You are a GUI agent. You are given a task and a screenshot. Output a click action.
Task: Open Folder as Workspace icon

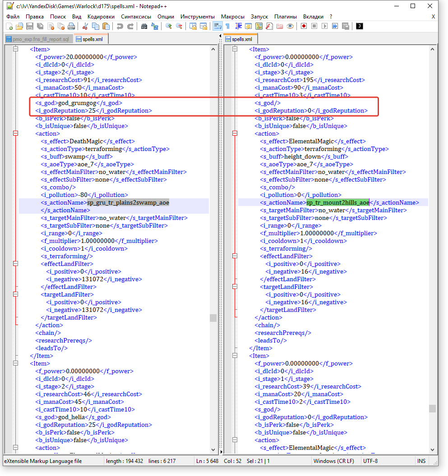[280, 27]
